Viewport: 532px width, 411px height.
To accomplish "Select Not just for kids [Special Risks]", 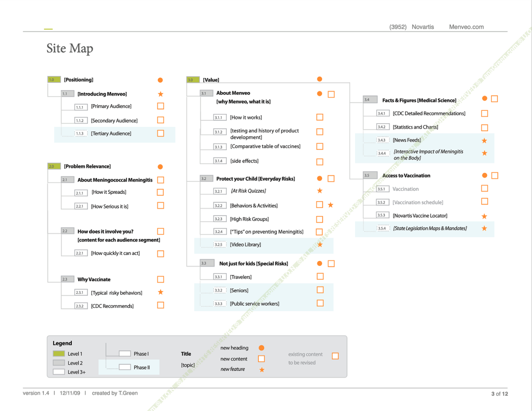I will (x=253, y=263).
